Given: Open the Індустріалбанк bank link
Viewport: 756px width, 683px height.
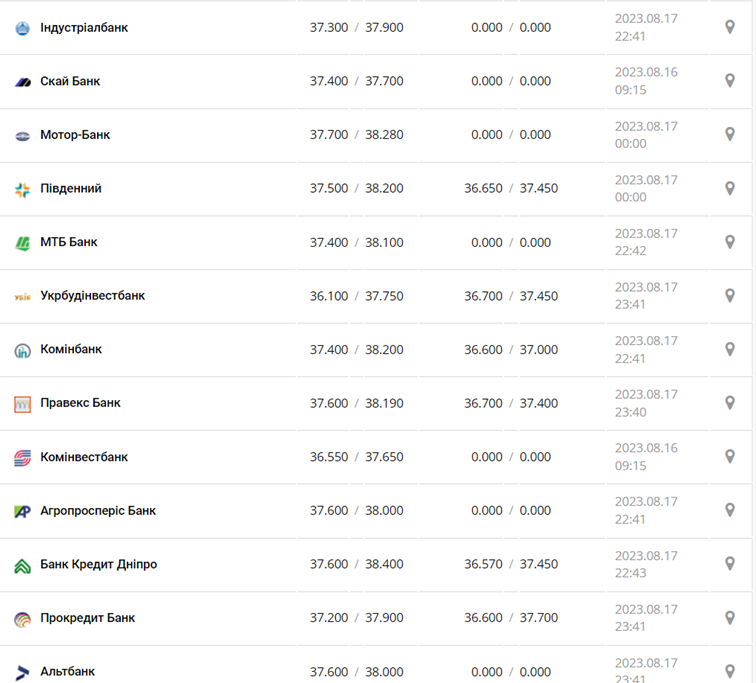Looking at the screenshot, I should click(84, 27).
